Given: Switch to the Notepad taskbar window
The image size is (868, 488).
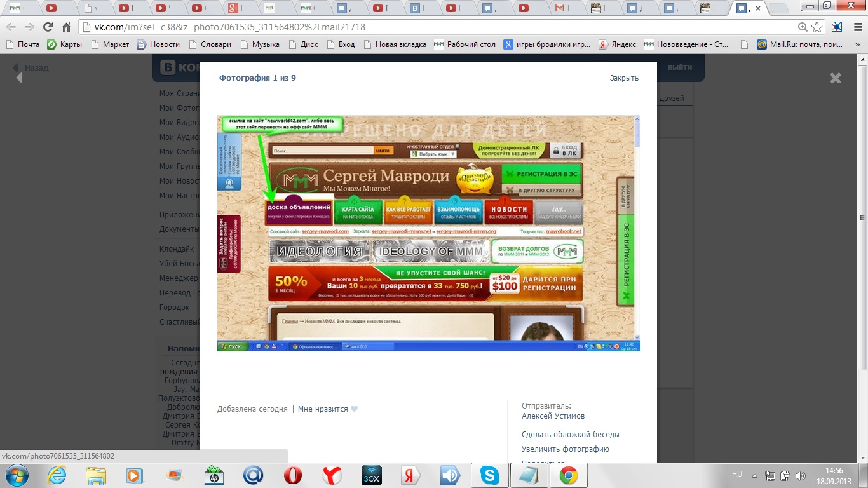Looking at the screenshot, I should point(529,475).
